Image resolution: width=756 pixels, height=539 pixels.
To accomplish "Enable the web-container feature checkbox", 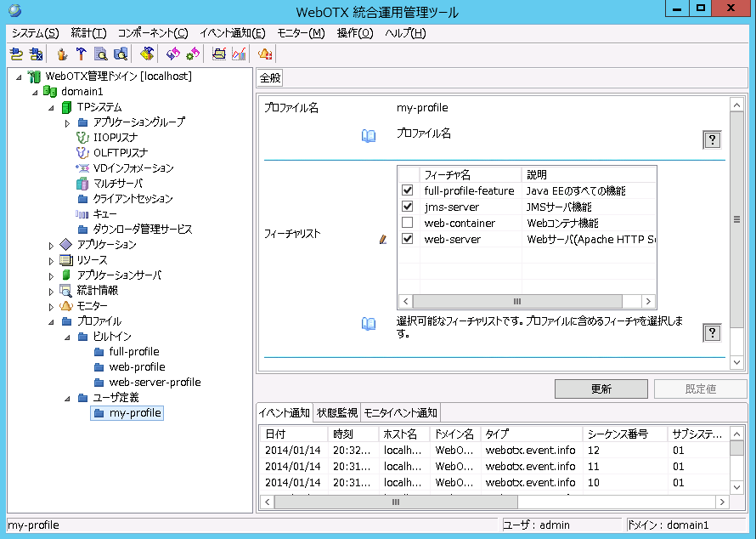I will (x=407, y=222).
